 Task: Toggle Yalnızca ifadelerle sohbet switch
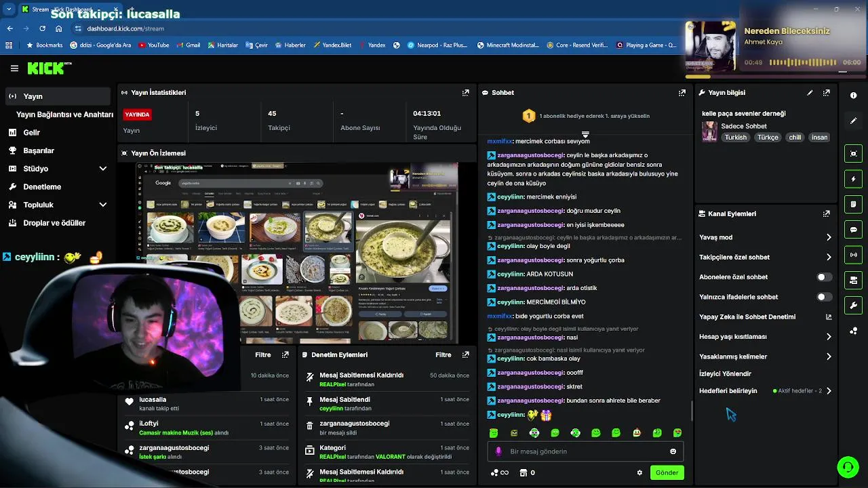824,297
